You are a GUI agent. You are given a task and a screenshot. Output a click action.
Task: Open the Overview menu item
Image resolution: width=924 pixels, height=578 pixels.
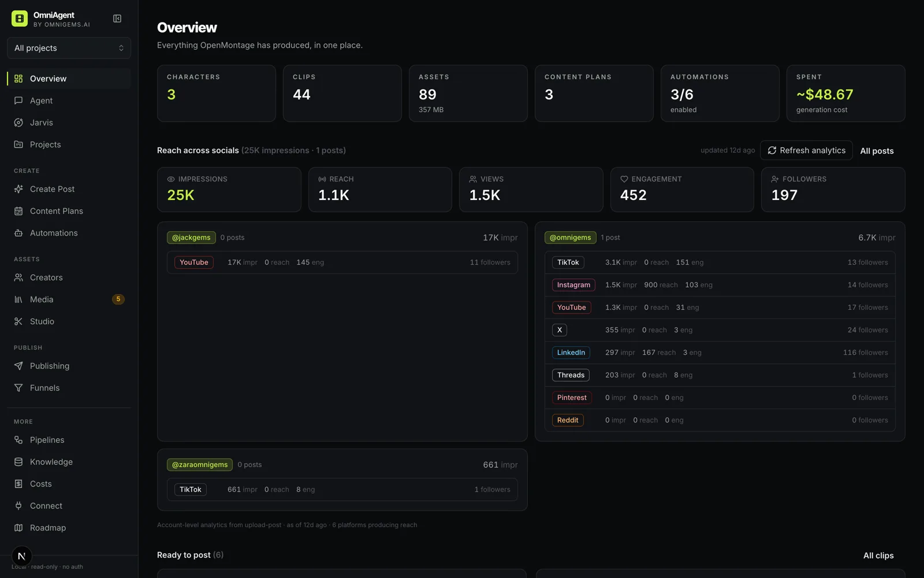69,79
